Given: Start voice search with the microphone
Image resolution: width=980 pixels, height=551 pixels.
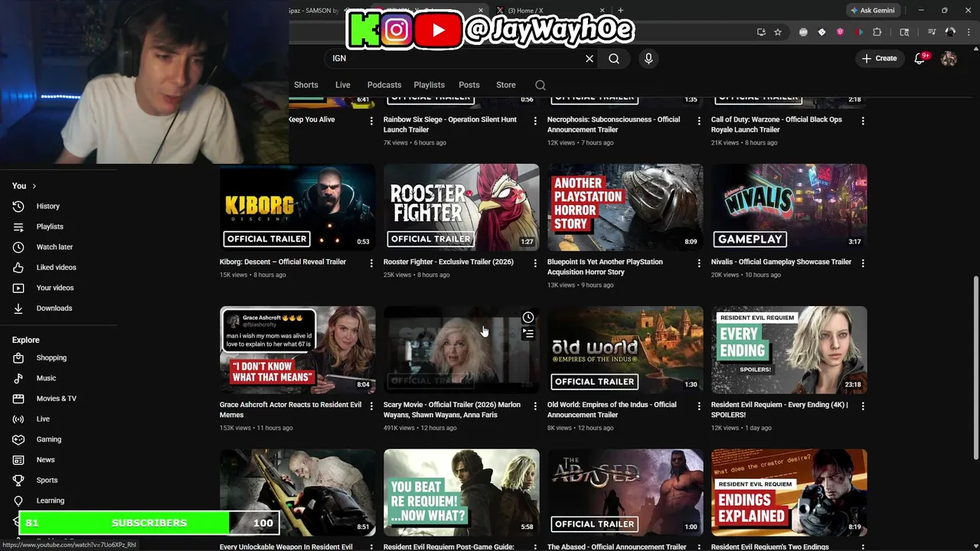Looking at the screenshot, I should pyautogui.click(x=648, y=58).
